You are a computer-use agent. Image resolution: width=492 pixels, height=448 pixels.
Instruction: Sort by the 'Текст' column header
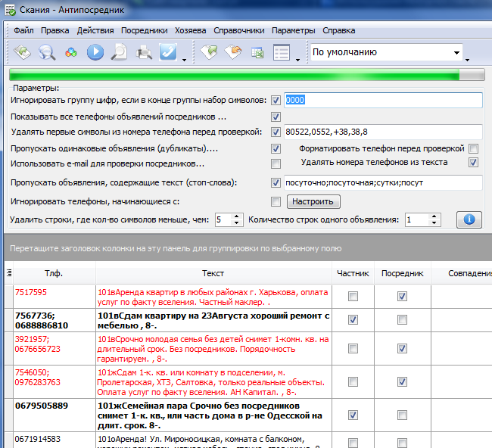213,273
